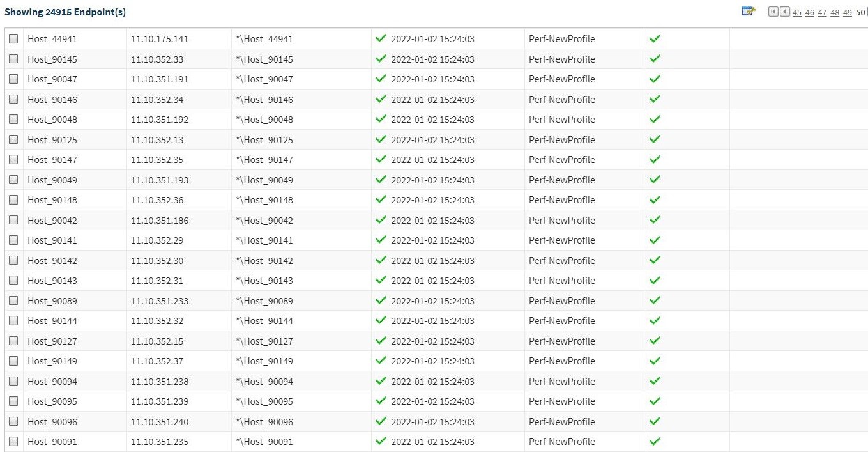Mark the checkbox beside Host_90042
This screenshot has height=452, width=868.
[x=13, y=221]
